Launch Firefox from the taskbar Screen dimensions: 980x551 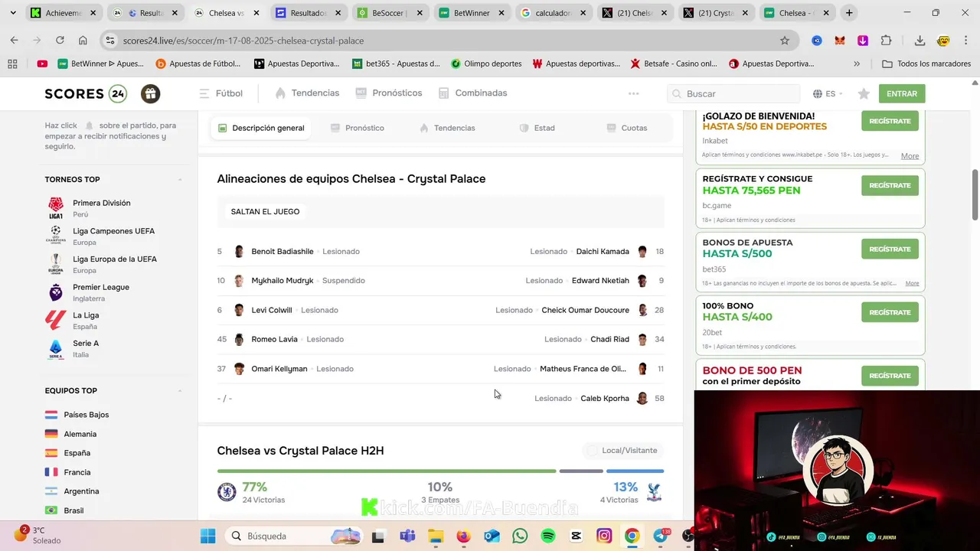coord(463,536)
